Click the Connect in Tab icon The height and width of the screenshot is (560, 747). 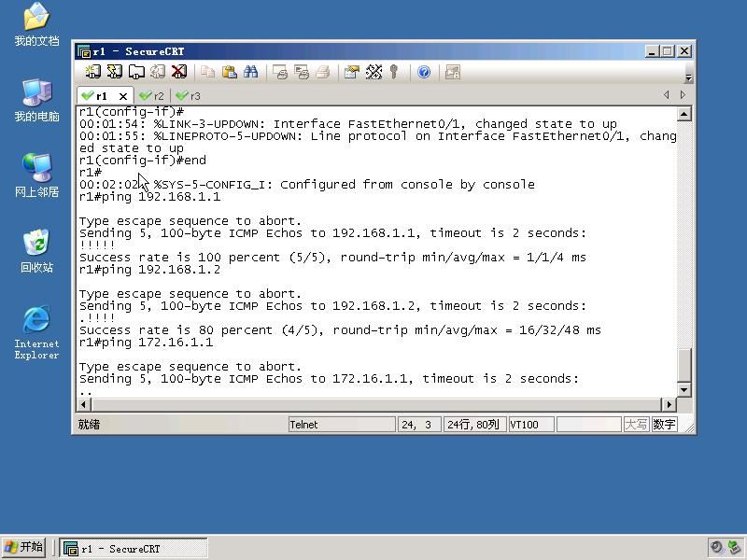[x=136, y=72]
